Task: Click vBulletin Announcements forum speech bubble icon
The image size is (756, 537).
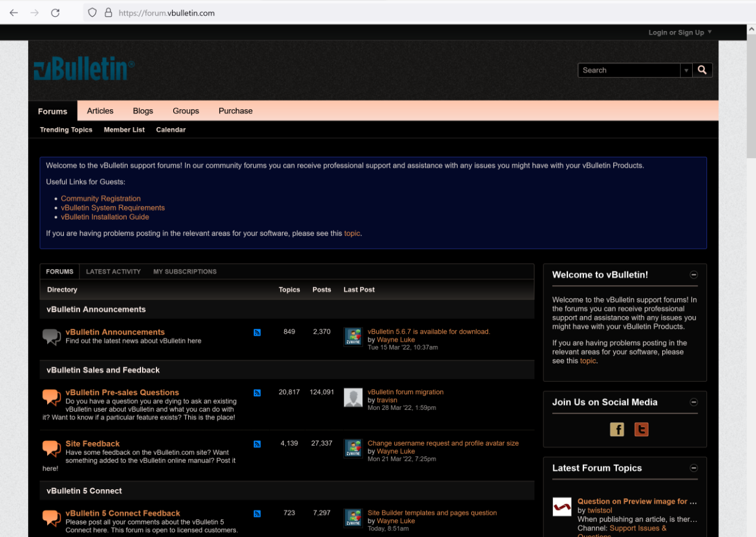Action: click(x=51, y=337)
